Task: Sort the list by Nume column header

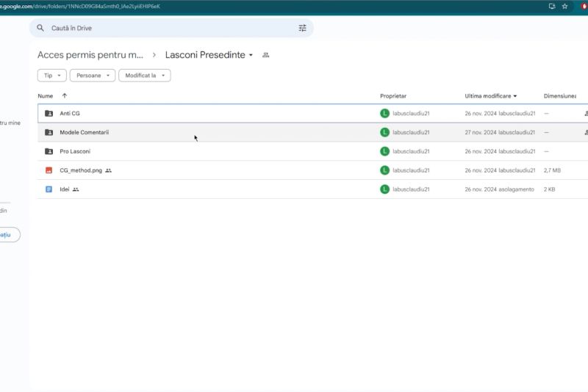Action: click(x=46, y=96)
